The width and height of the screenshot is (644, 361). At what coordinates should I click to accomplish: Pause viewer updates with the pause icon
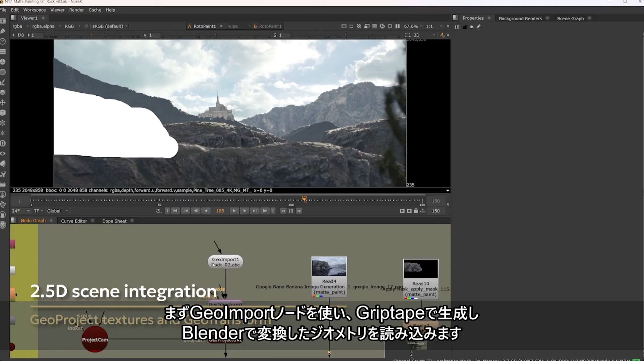[397, 26]
